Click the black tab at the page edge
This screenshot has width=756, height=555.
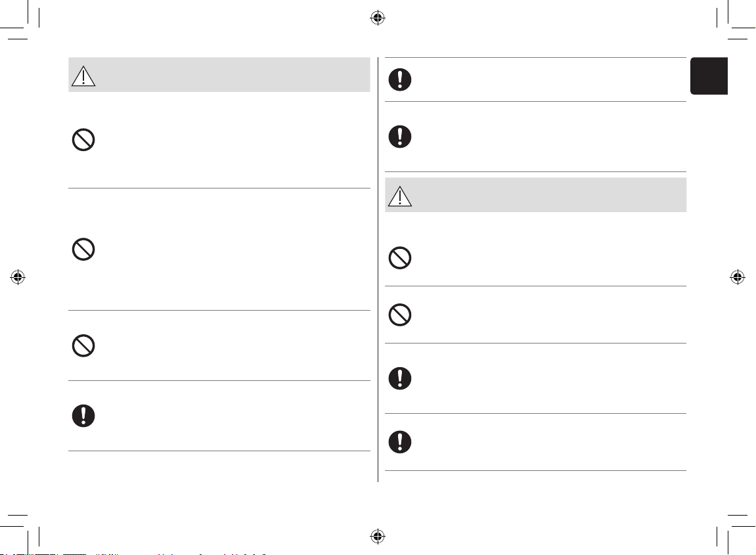pos(709,76)
